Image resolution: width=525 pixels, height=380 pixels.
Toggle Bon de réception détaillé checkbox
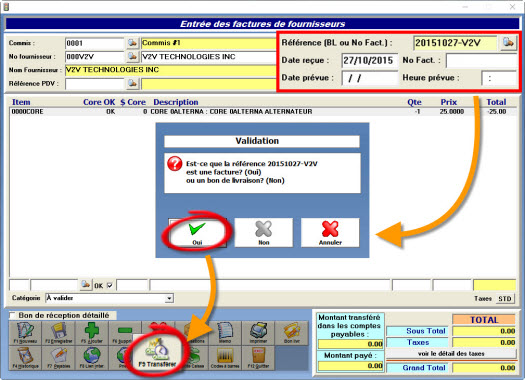point(13,315)
